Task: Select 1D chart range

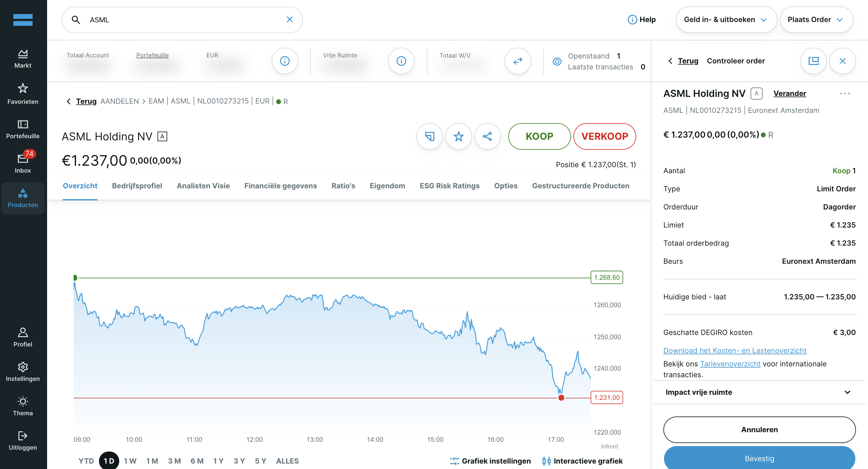Action: [x=109, y=461]
